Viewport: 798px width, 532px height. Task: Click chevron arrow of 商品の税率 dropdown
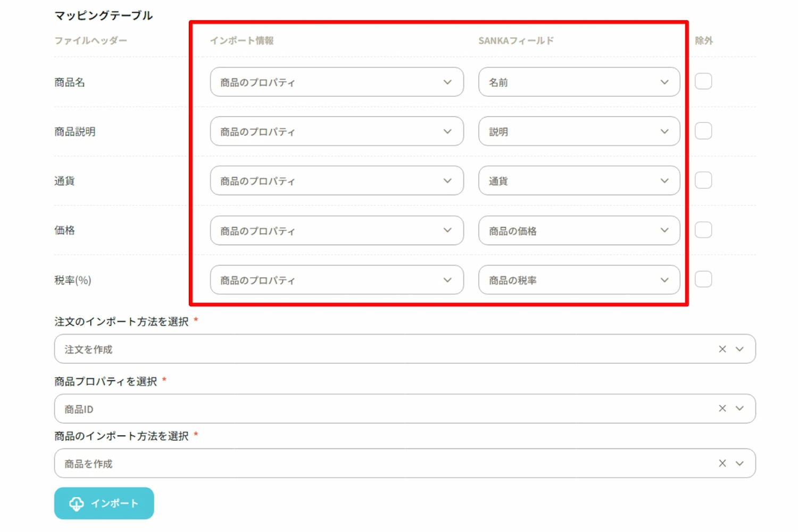click(664, 280)
